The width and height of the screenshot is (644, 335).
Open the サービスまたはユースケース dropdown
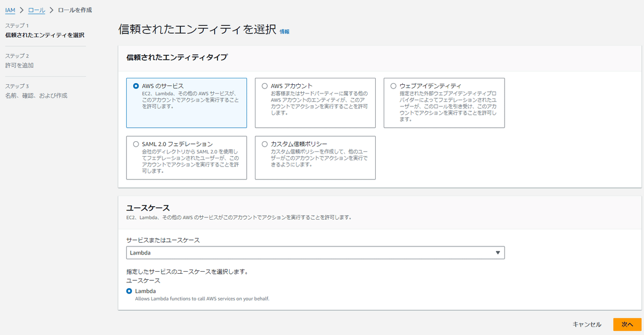pyautogui.click(x=315, y=252)
